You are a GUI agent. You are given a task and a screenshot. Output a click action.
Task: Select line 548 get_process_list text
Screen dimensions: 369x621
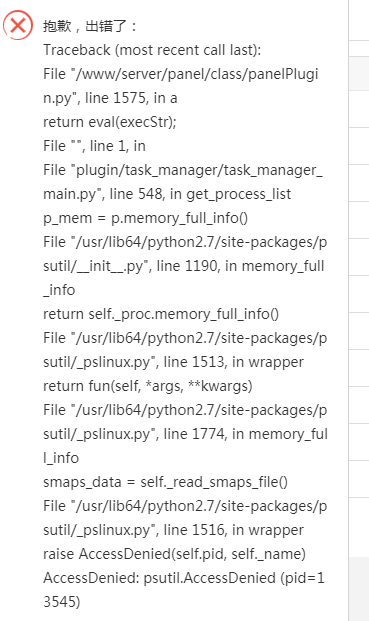coord(167,194)
